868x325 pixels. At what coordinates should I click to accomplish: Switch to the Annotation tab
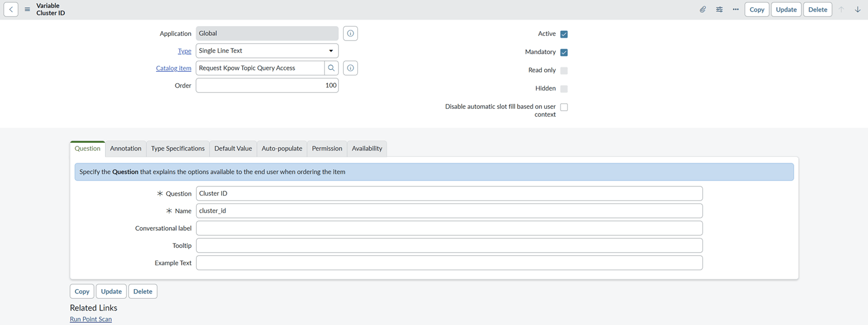pyautogui.click(x=126, y=148)
